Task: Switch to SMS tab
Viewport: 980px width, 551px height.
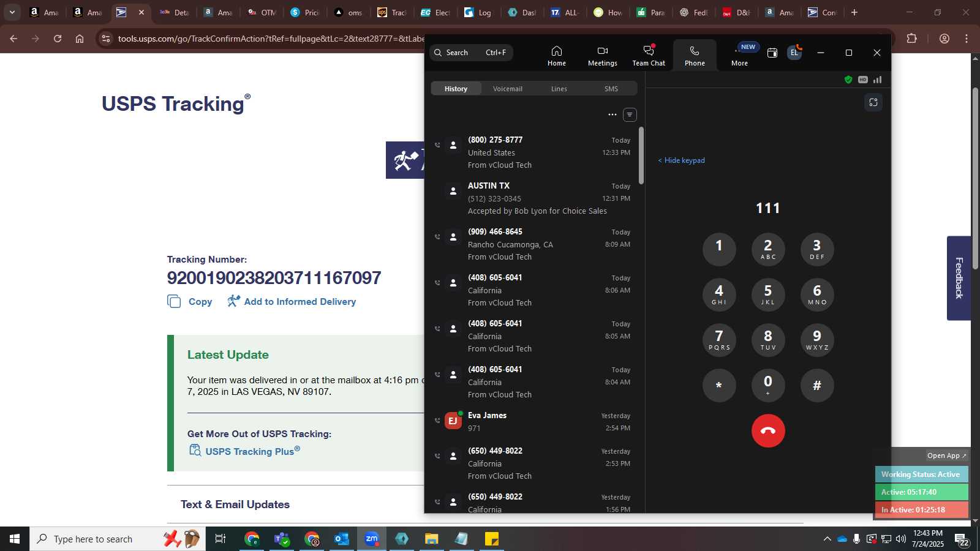Action: (x=611, y=89)
